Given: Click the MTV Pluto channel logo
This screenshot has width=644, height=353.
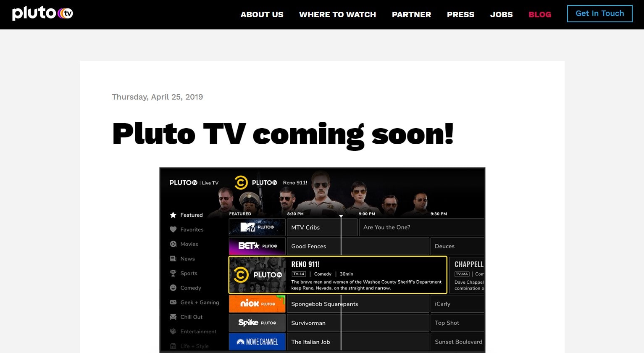Looking at the screenshot, I should click(x=257, y=227).
